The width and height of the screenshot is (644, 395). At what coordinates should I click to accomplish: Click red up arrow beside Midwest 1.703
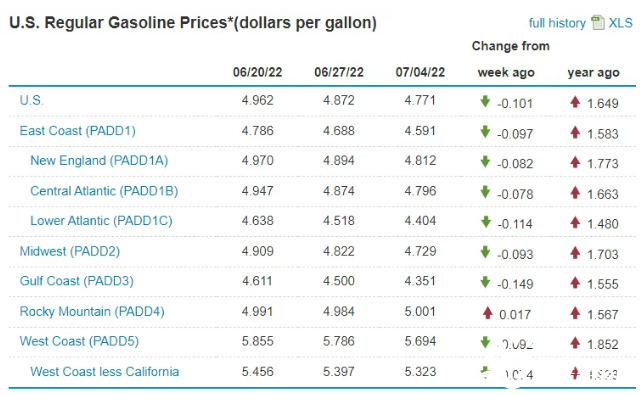click(575, 252)
